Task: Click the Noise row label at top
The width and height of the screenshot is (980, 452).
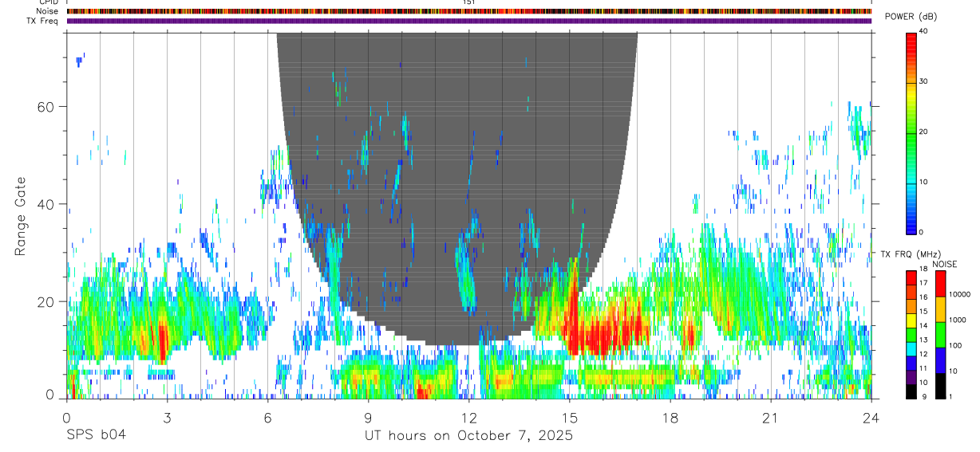Action: 47,12
